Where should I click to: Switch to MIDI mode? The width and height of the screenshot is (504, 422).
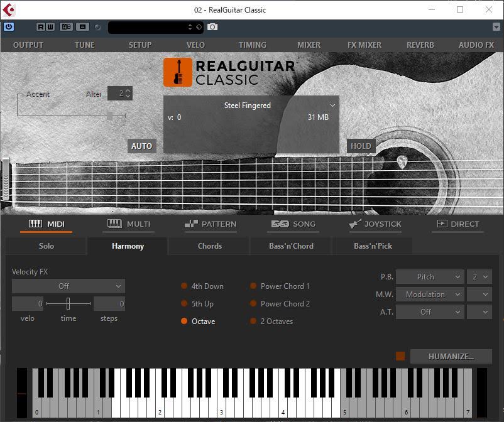(x=47, y=224)
